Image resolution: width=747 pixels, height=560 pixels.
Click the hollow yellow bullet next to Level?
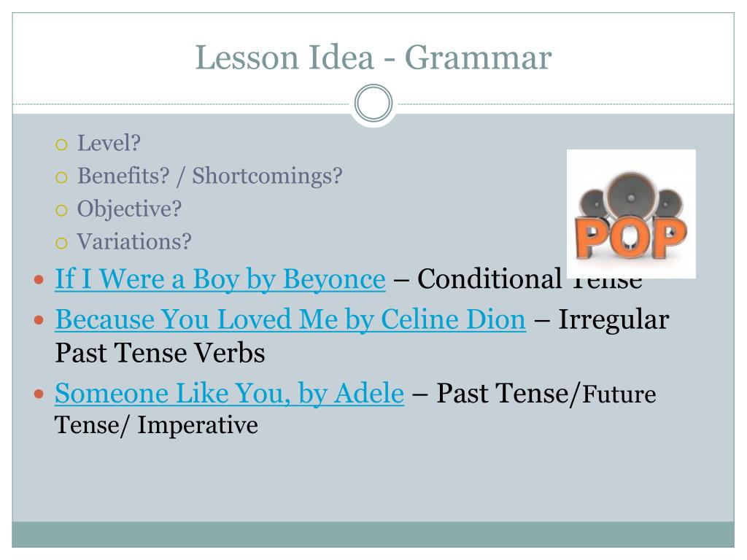pyautogui.click(x=61, y=145)
